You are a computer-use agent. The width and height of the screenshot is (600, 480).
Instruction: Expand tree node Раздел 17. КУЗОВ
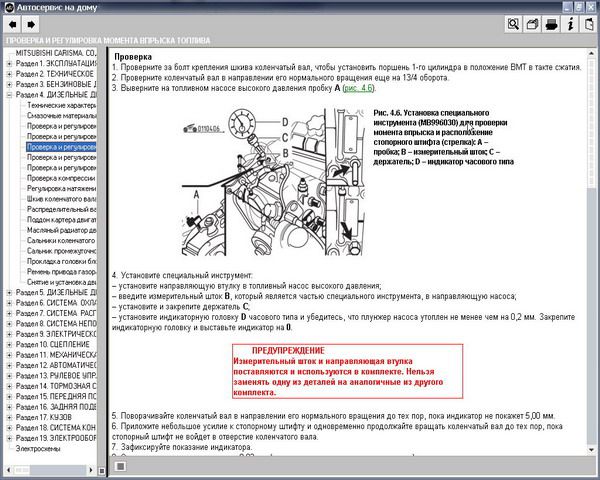(x=9, y=417)
